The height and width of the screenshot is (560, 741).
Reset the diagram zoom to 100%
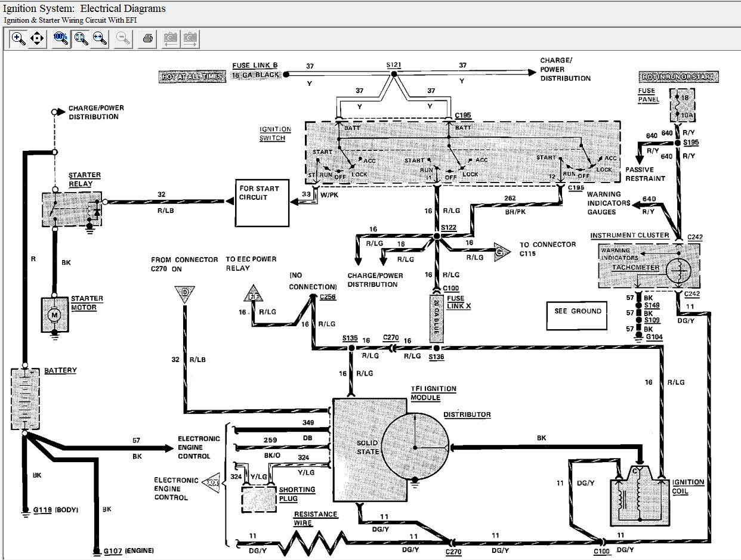60,39
